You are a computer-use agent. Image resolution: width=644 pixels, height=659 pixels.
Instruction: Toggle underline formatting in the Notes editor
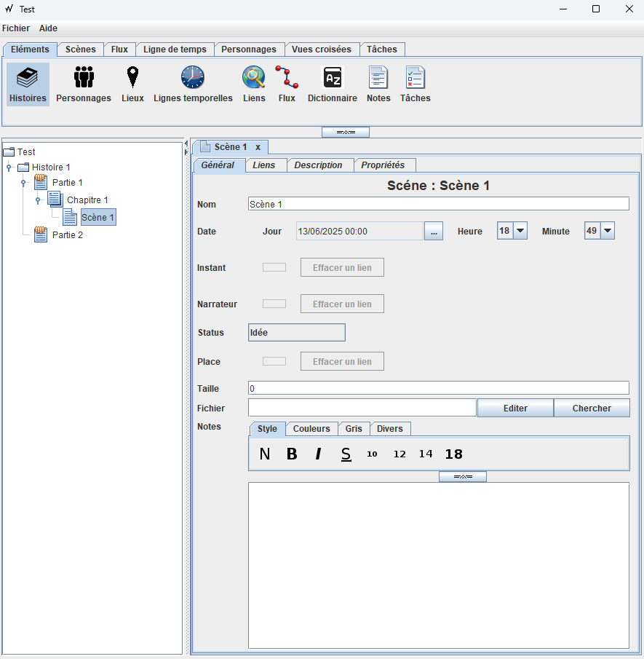tap(346, 453)
